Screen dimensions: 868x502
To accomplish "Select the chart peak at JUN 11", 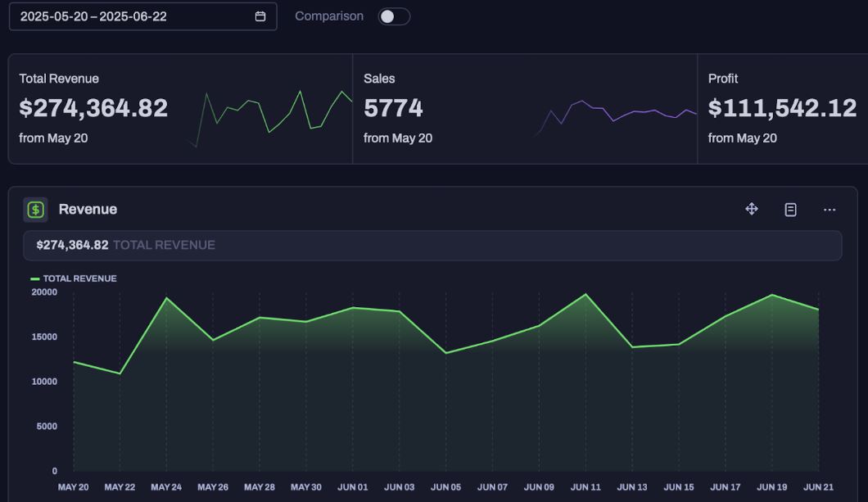I will pyautogui.click(x=585, y=295).
